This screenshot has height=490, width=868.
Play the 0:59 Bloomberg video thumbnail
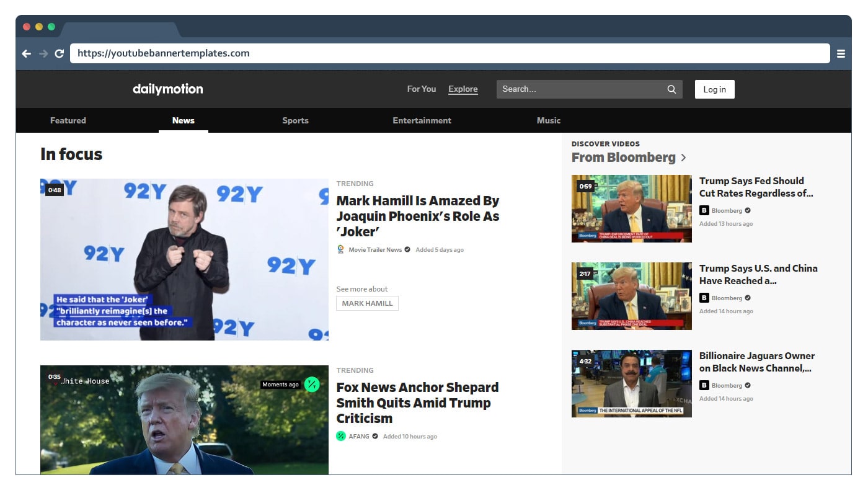coord(632,208)
